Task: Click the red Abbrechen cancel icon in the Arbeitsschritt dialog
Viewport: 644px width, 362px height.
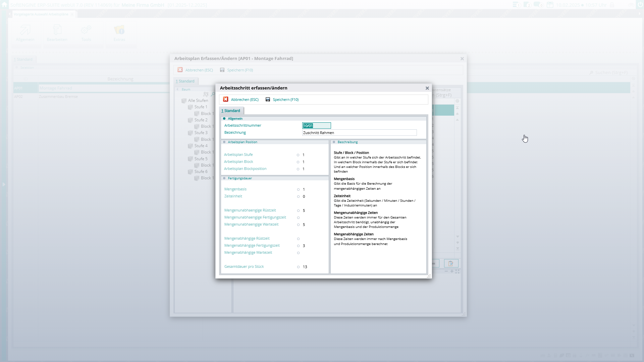Action: pos(226,99)
